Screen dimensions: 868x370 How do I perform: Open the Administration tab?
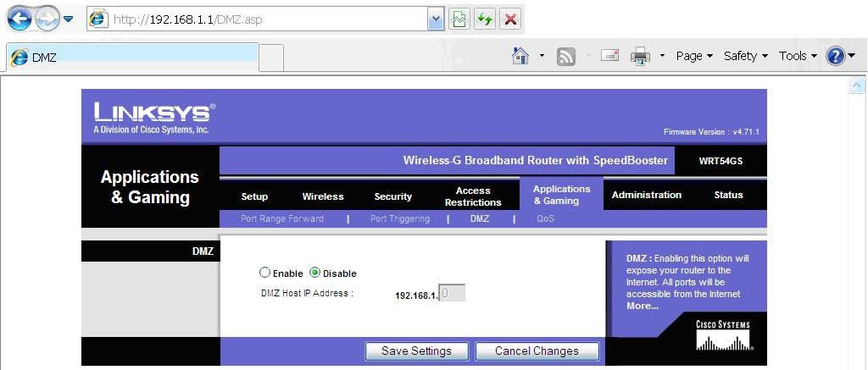pos(647,195)
